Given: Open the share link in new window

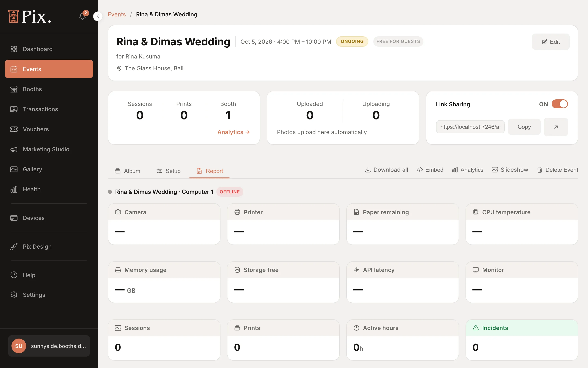Looking at the screenshot, I should point(556,127).
